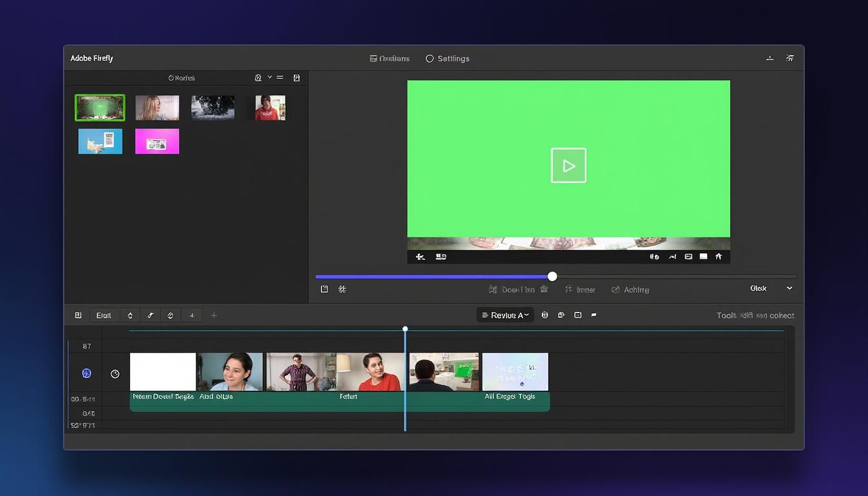The height and width of the screenshot is (496, 868).
Task: Click the Aching button under the preview
Action: [x=630, y=290]
